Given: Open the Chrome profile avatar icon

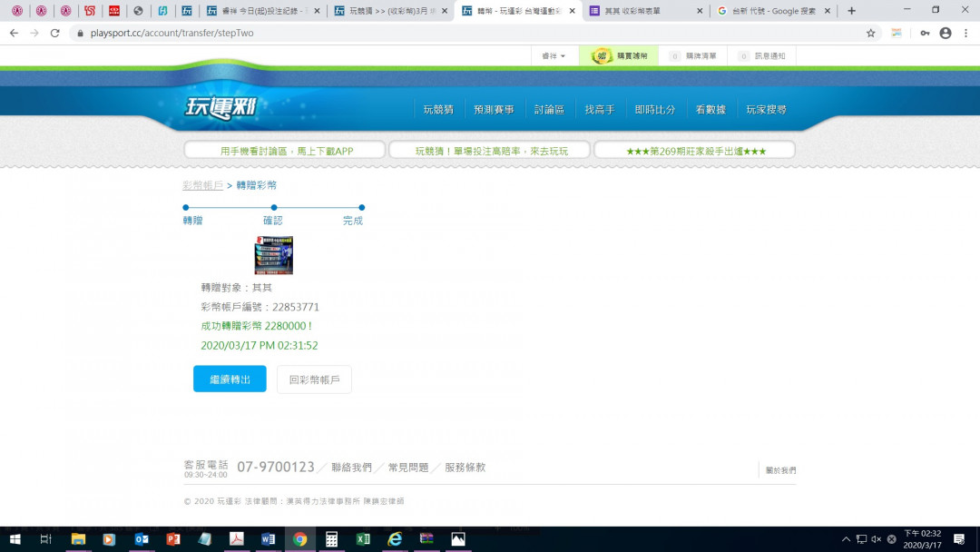Looking at the screenshot, I should point(946,33).
